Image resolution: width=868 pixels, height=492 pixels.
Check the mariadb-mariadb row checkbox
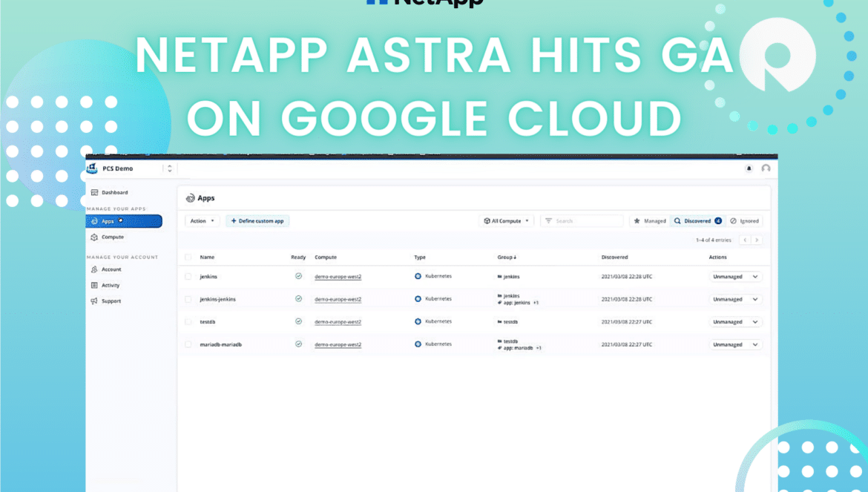click(188, 345)
